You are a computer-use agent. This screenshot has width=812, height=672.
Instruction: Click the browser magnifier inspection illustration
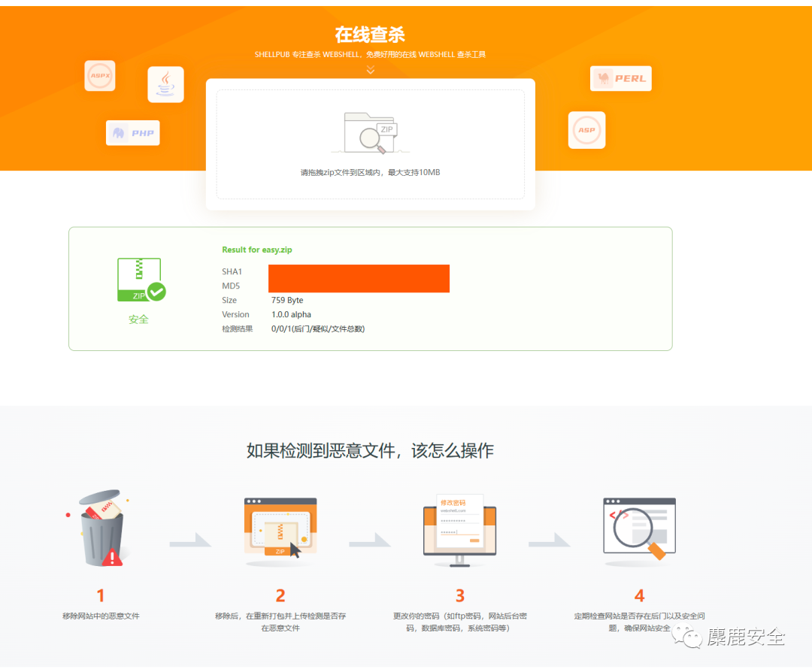point(639,528)
